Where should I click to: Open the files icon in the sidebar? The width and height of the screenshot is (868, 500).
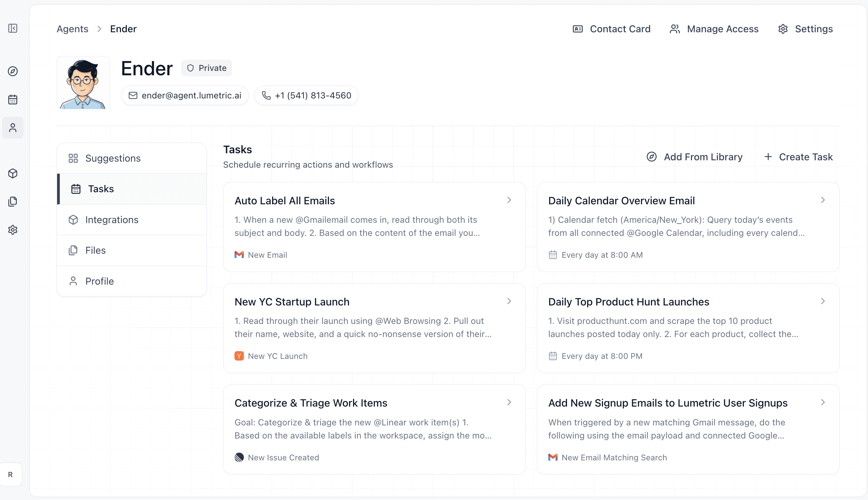(x=13, y=201)
